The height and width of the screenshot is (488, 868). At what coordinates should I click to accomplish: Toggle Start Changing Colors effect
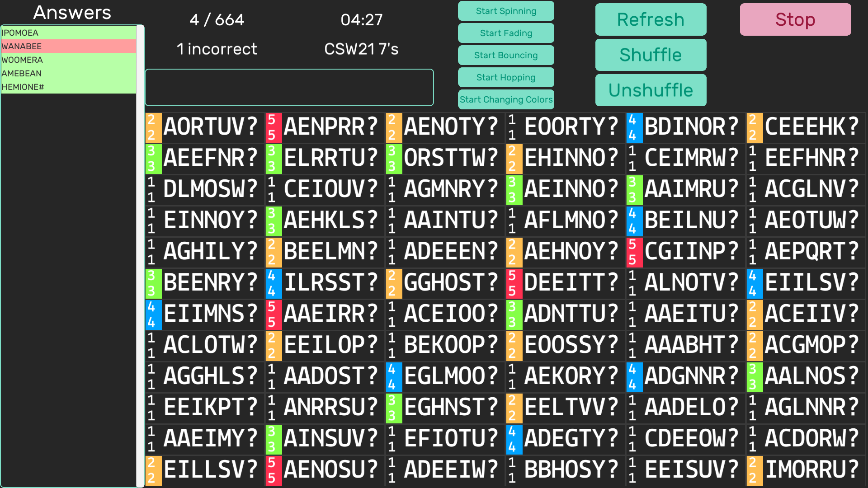click(506, 99)
